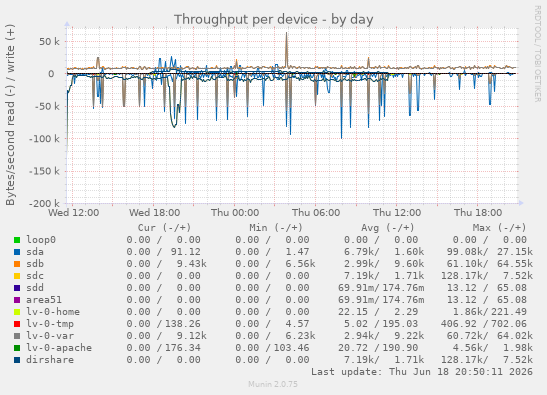The height and width of the screenshot is (395, 547).
Task: Select the area51 device label
Action: 44,299
